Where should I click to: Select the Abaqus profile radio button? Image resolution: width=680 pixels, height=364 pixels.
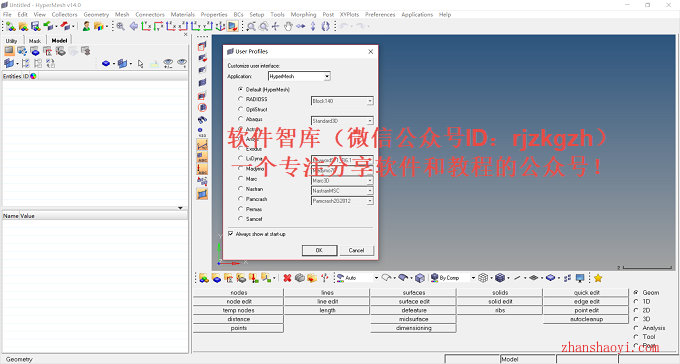(240, 118)
